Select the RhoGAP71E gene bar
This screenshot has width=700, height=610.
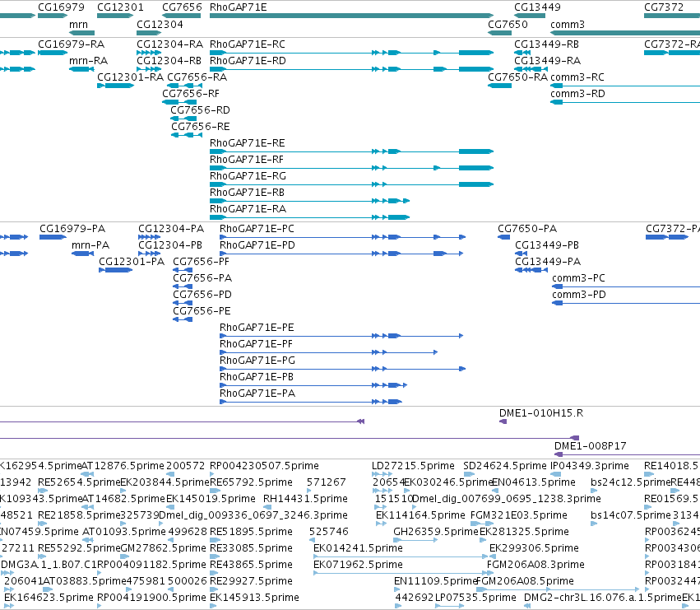351,16
